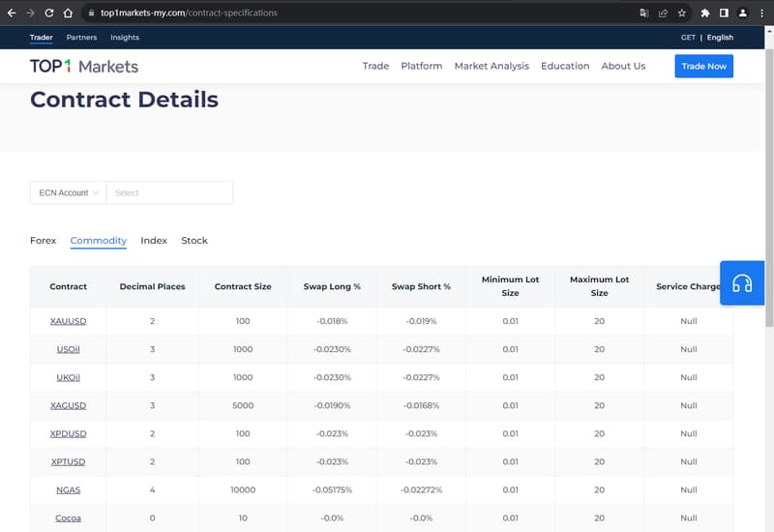Open the Market Analysis menu
774x532 pixels.
click(491, 66)
